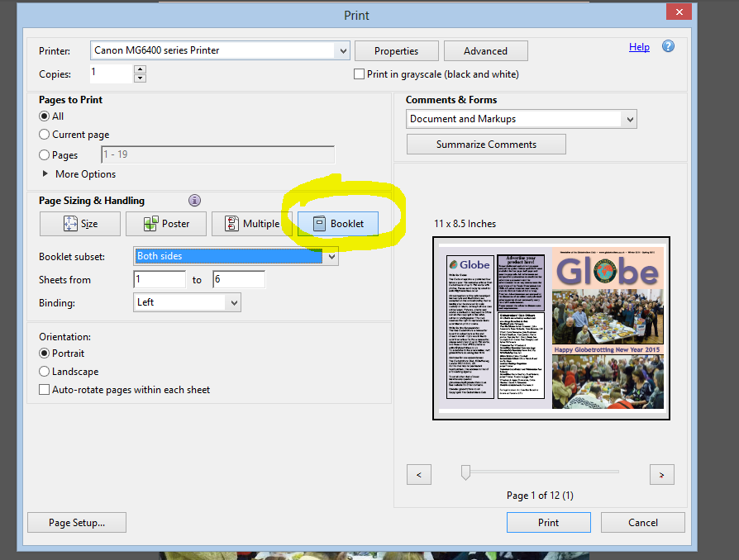Viewport: 739px width, 560px height.
Task: Open help via the question mark icon
Action: [x=668, y=46]
